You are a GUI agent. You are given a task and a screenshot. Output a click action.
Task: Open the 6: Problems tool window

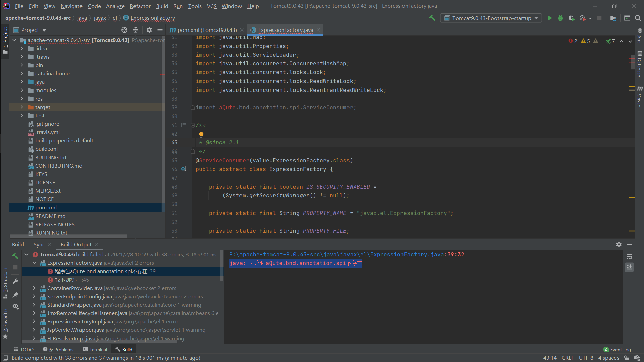click(58, 349)
